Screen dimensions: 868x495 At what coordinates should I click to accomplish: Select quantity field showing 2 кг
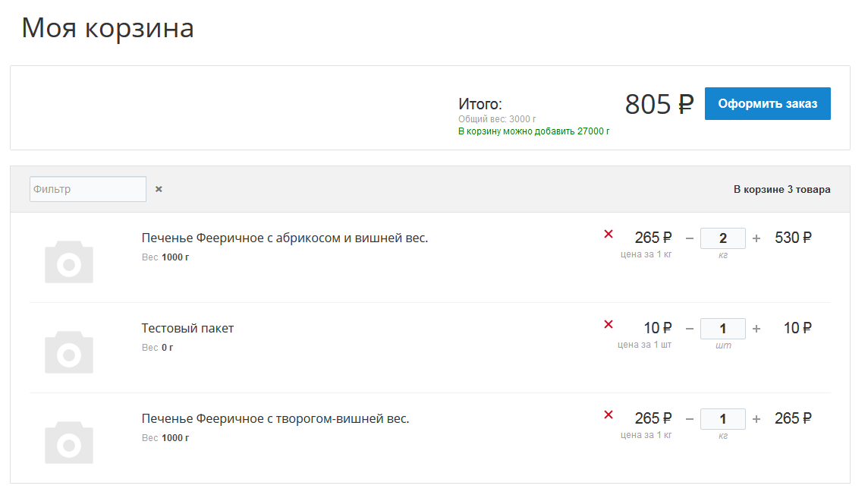(x=723, y=238)
